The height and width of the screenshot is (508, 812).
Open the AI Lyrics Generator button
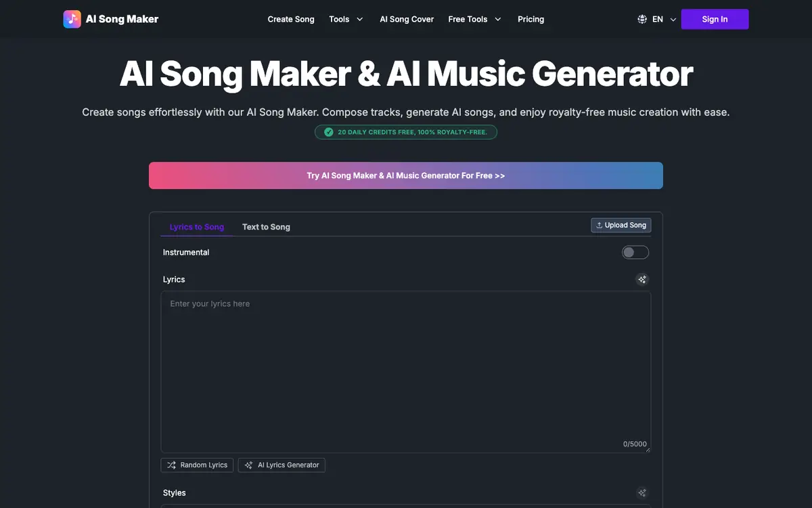click(x=281, y=465)
